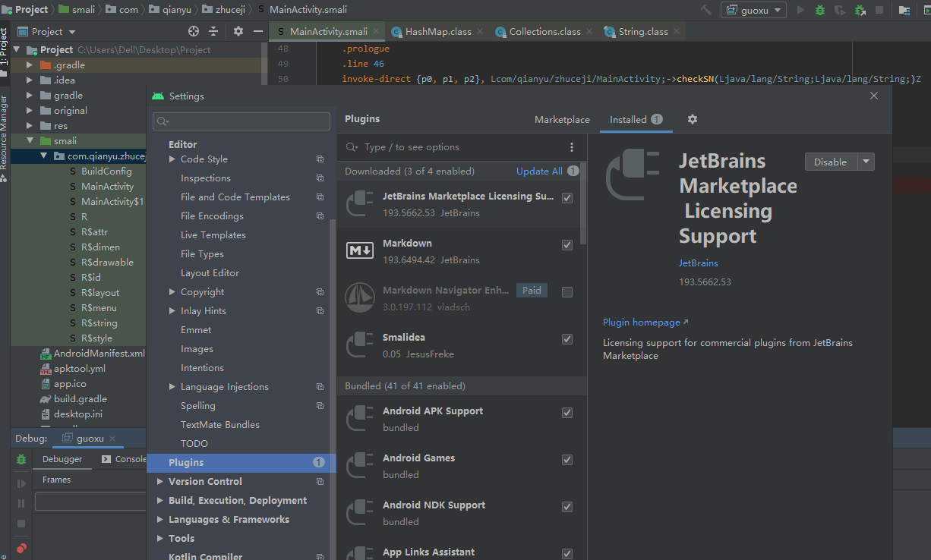Viewport: 931px width, 560px height.
Task: Click the locate target icon in Project panel
Action: tap(194, 31)
